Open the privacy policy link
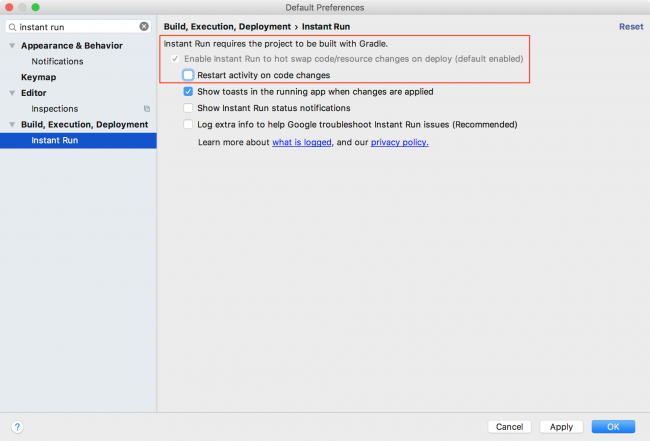 tap(400, 142)
